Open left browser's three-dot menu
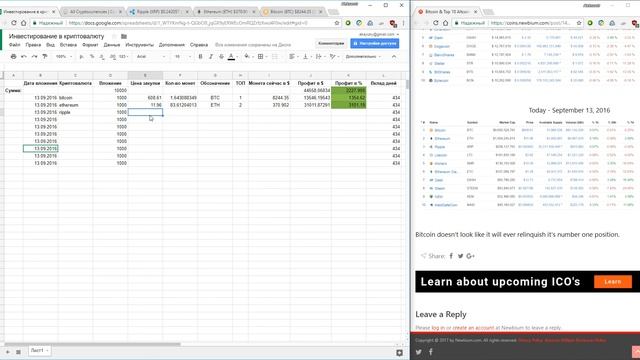Screen dimensions: 640x360 click(x=403, y=23)
